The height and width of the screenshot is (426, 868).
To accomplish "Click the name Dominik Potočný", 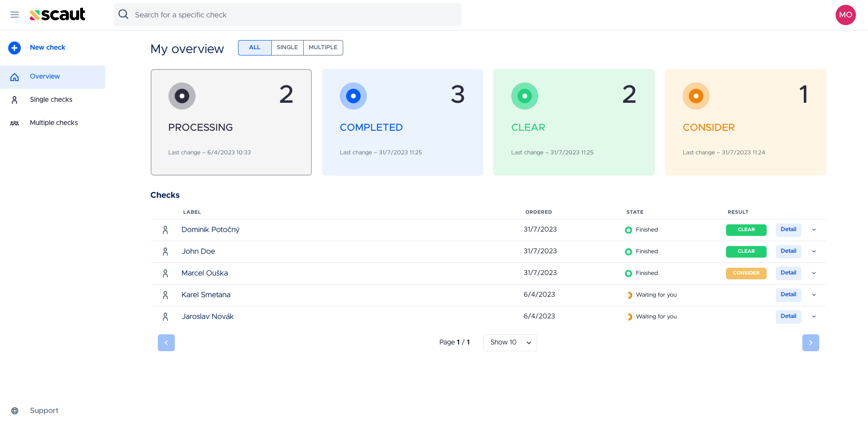I will coord(210,230).
